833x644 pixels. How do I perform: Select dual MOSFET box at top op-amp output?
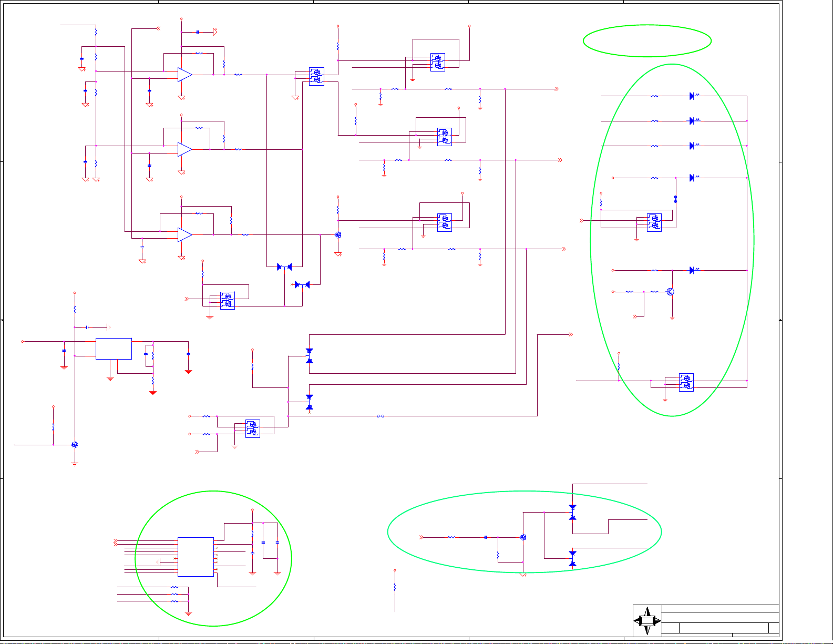click(316, 77)
